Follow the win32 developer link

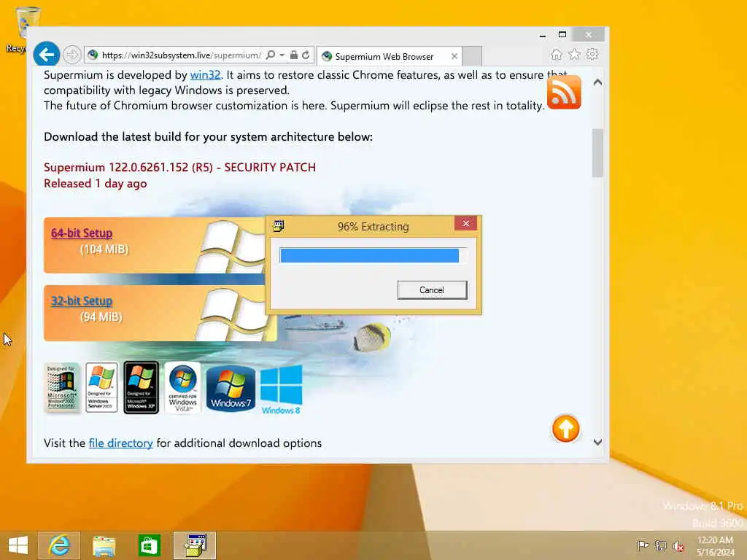click(205, 75)
